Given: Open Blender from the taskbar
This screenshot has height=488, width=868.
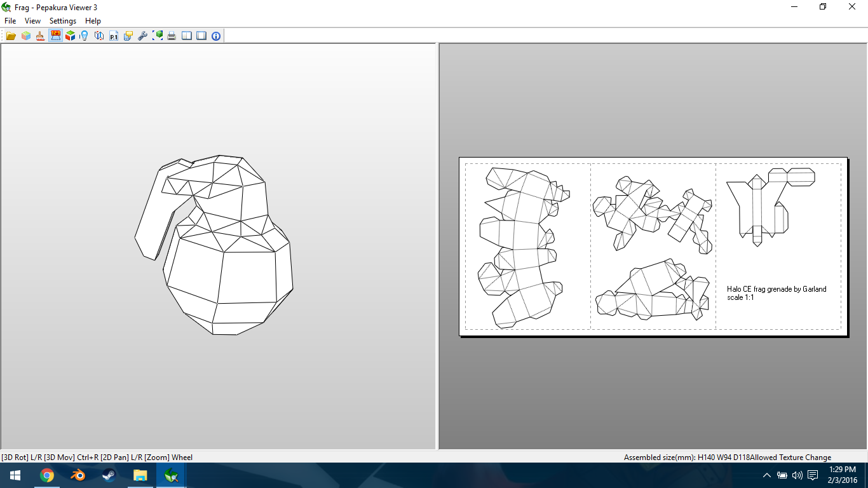Looking at the screenshot, I should pyautogui.click(x=78, y=475).
